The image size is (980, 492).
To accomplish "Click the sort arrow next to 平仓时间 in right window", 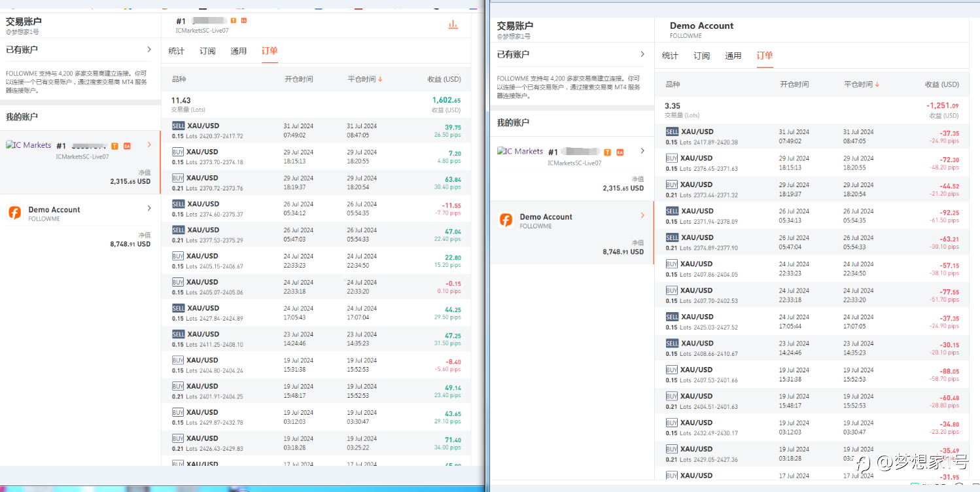I will coord(877,84).
